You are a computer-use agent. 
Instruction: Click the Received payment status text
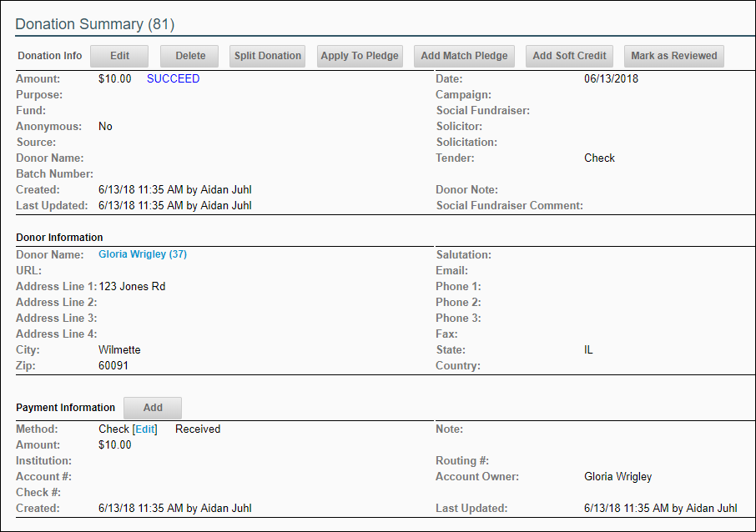(198, 429)
